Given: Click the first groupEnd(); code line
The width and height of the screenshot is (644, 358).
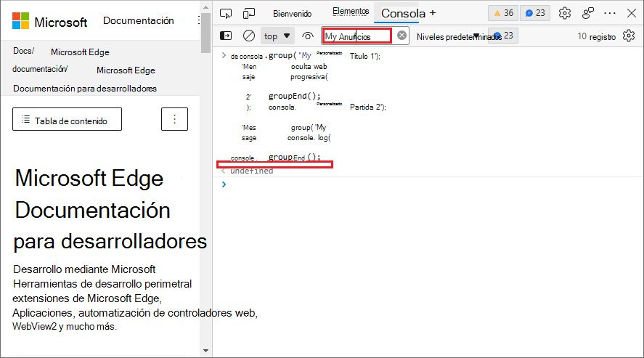Looking at the screenshot, I should pyautogui.click(x=295, y=96).
